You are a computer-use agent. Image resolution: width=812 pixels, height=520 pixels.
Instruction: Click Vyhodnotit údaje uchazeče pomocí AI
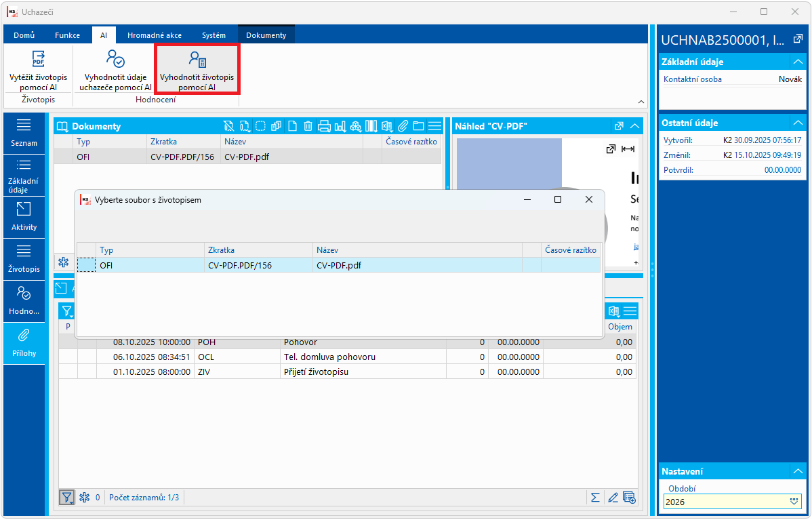point(115,71)
